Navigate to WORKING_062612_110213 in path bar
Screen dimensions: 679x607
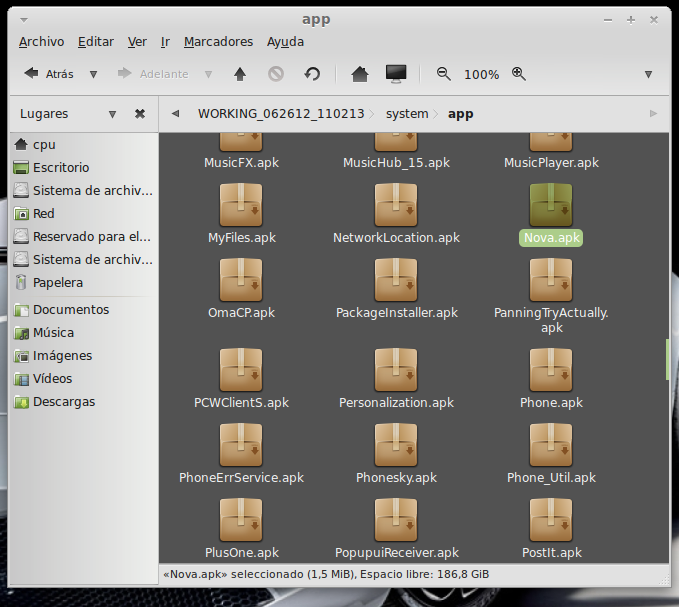(x=281, y=114)
